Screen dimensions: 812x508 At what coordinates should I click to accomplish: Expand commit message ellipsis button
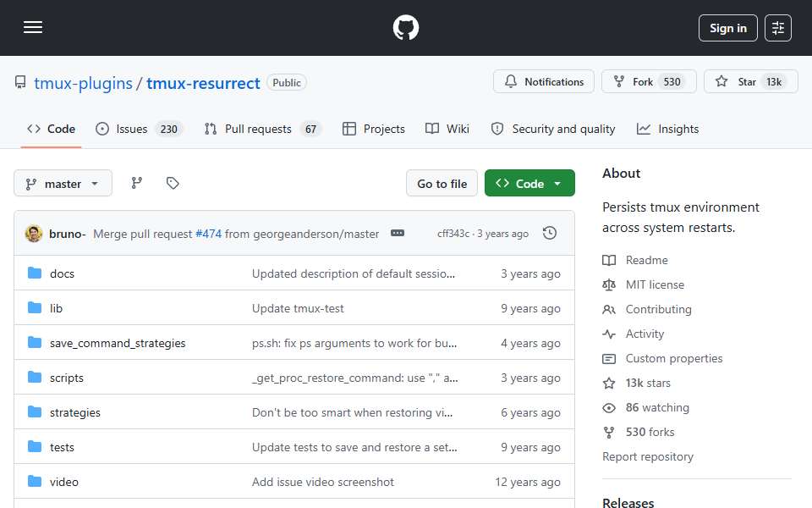(398, 234)
